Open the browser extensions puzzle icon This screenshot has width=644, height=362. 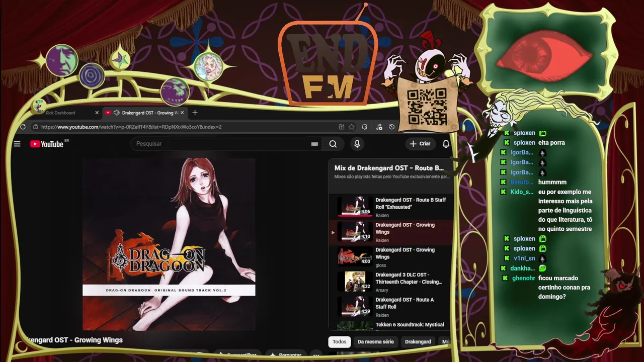[365, 127]
